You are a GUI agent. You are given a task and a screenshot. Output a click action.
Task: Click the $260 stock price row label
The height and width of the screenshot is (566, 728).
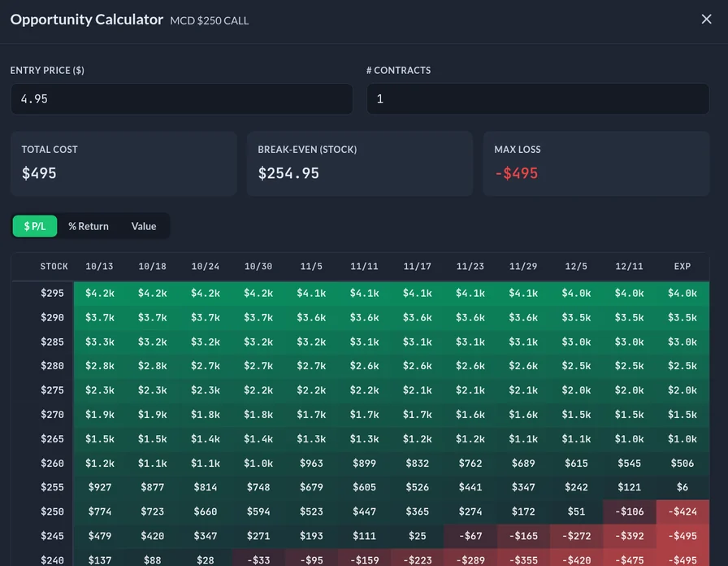52,464
